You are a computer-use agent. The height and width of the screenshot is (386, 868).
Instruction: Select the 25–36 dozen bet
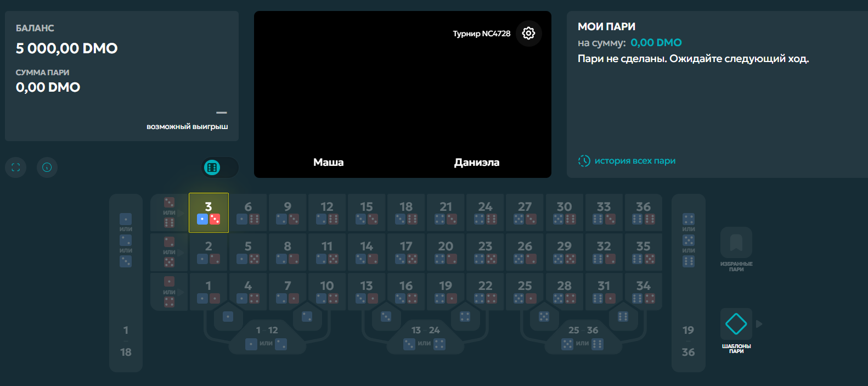coord(583,337)
